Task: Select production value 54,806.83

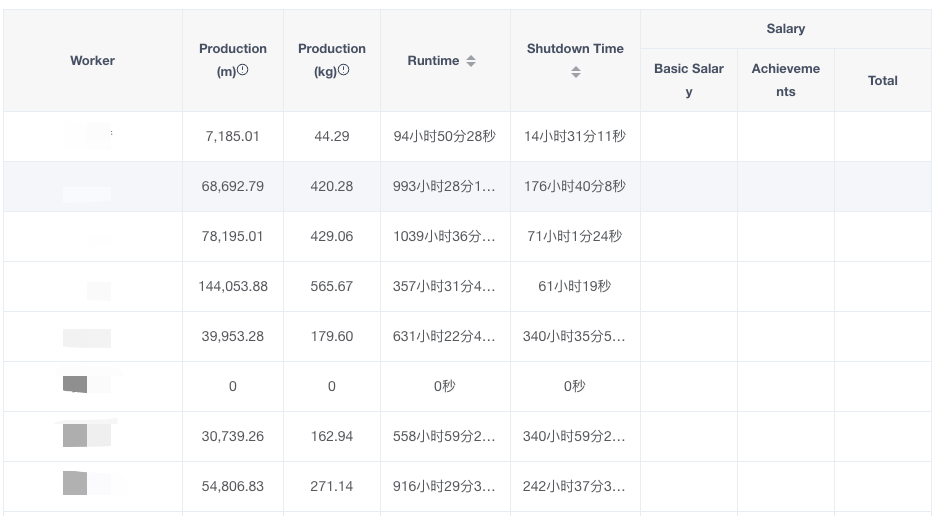Action: pyautogui.click(x=233, y=487)
